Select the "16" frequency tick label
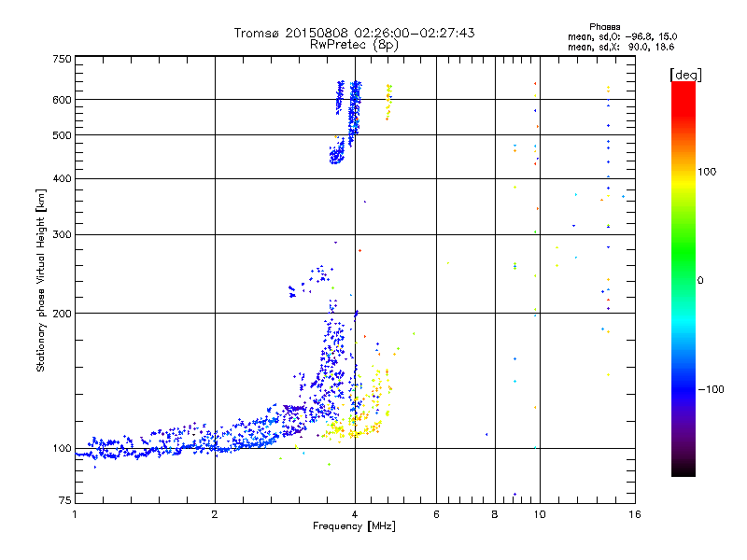Image resolution: width=747 pixels, height=560 pixels. 635,514
